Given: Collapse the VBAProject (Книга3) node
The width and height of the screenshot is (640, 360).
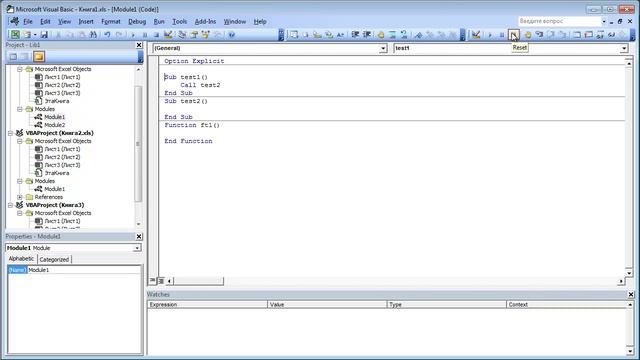Looking at the screenshot, I should 11,205.
